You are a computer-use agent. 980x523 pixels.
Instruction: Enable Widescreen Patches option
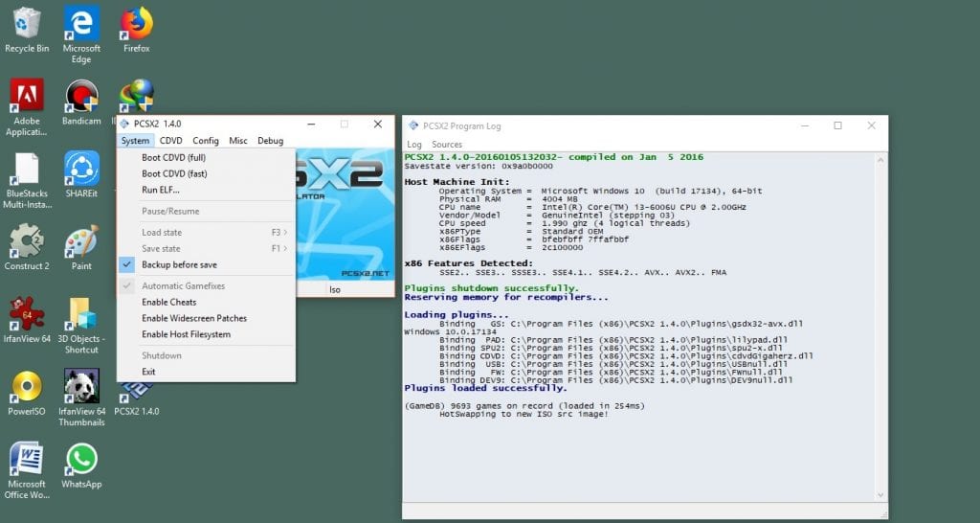(206, 318)
